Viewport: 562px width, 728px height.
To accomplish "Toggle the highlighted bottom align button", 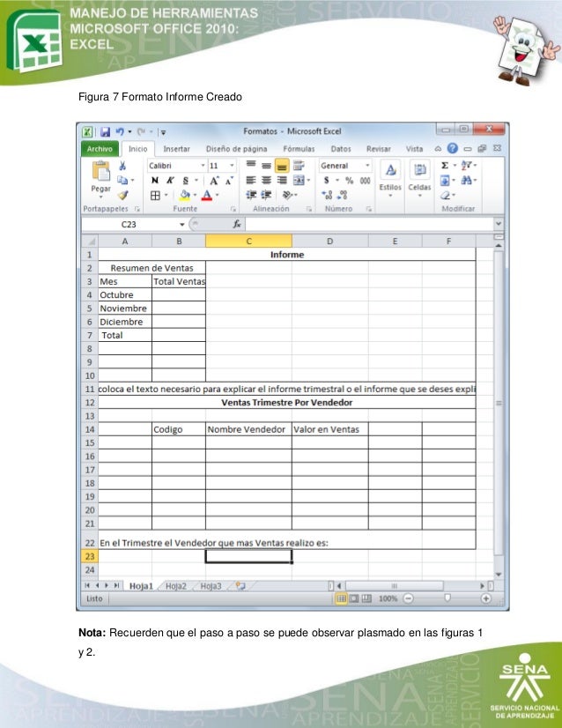I will [282, 166].
